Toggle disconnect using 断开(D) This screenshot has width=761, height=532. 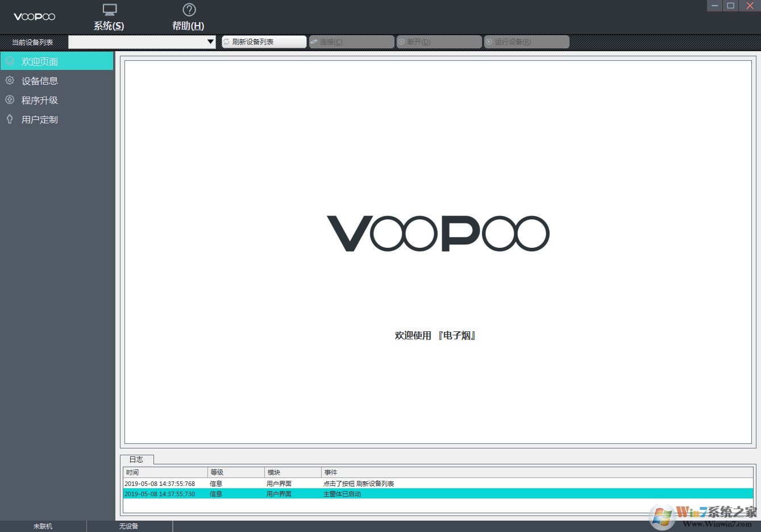439,41
